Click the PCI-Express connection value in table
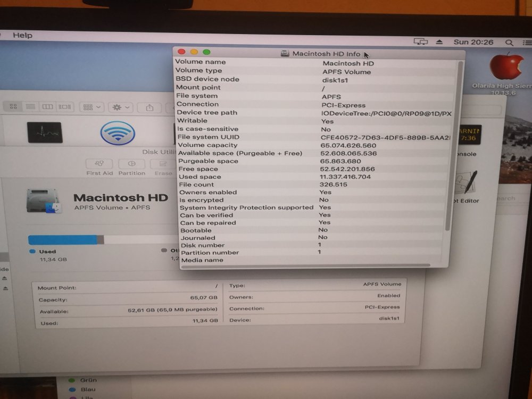532x399 pixels. 382,307
